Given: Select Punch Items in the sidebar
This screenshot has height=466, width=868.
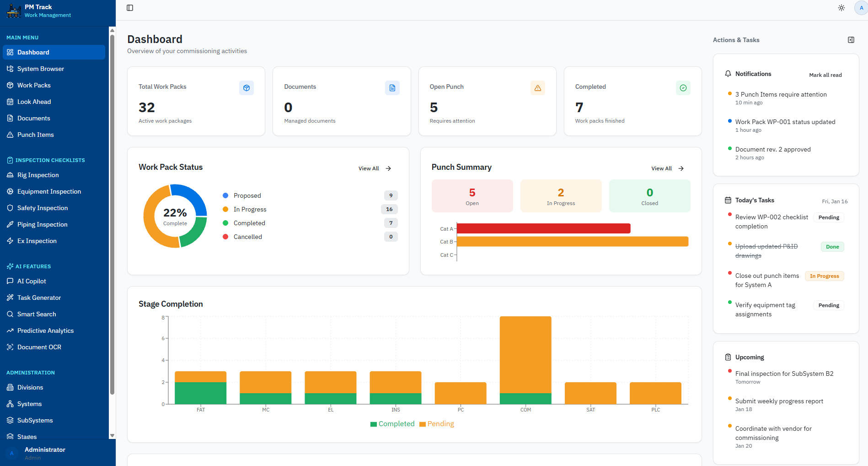Looking at the screenshot, I should pos(54,135).
